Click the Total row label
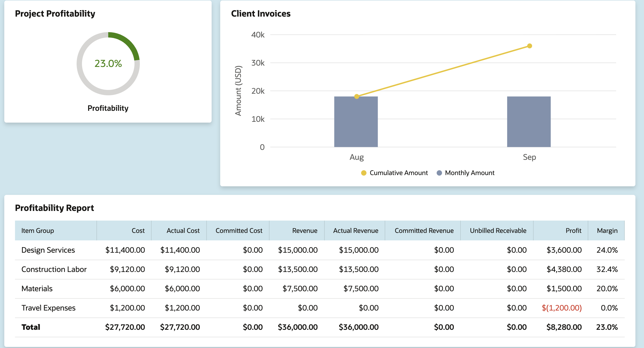 [31, 327]
